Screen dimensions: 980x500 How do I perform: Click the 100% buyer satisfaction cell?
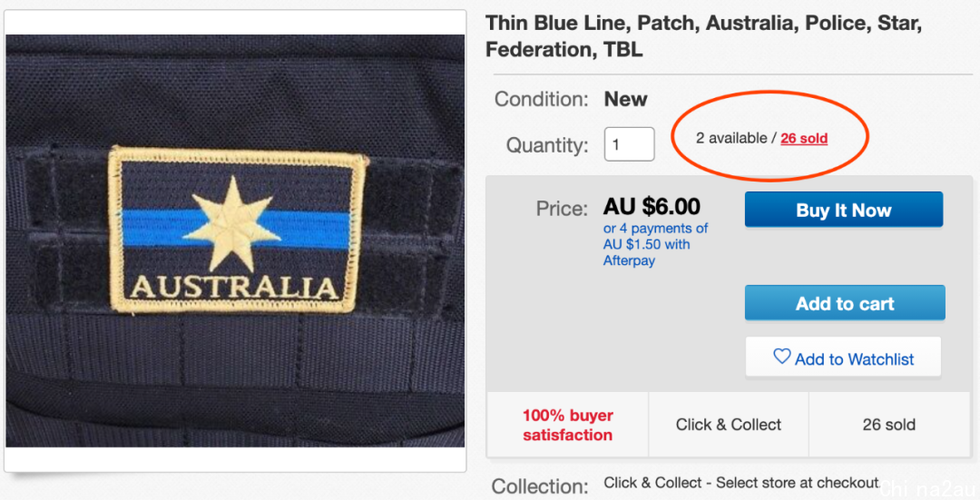(x=567, y=425)
